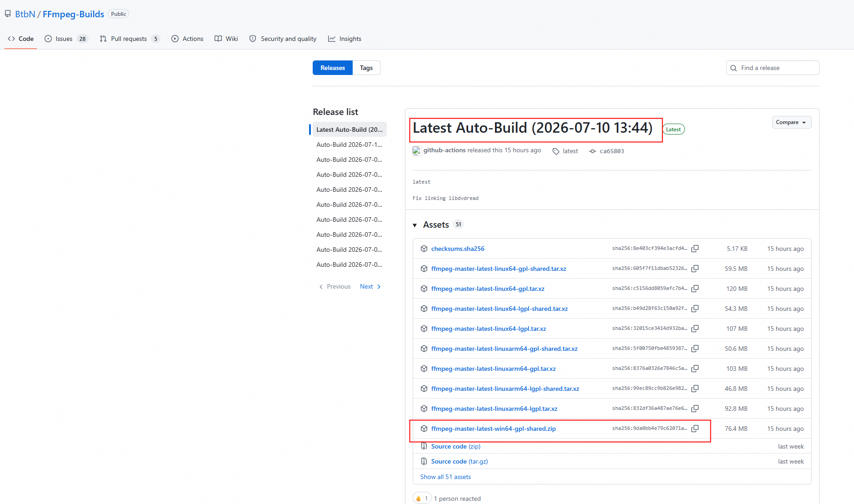Download ffmpeg-master-latest-linuxarm64-gpl-shared.tar.xz
The height and width of the screenshot is (504, 854).
coord(504,349)
